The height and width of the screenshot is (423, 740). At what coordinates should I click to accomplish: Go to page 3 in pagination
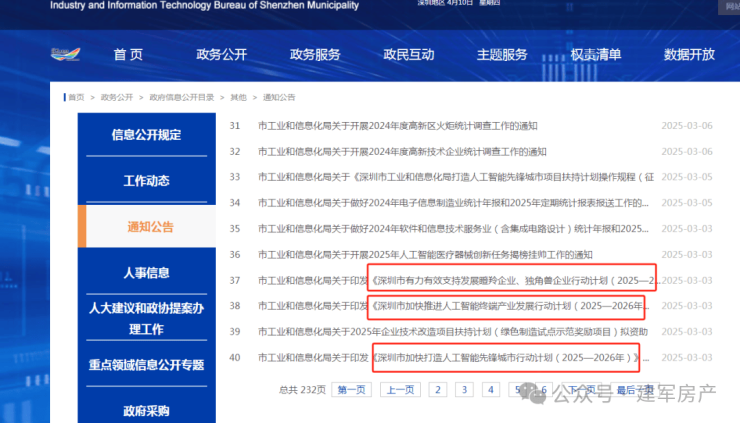[x=464, y=390]
